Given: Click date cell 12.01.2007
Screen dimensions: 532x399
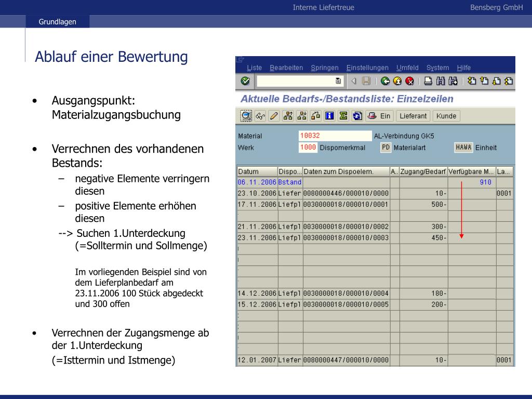Looking at the screenshot, I should pyautogui.click(x=257, y=360).
